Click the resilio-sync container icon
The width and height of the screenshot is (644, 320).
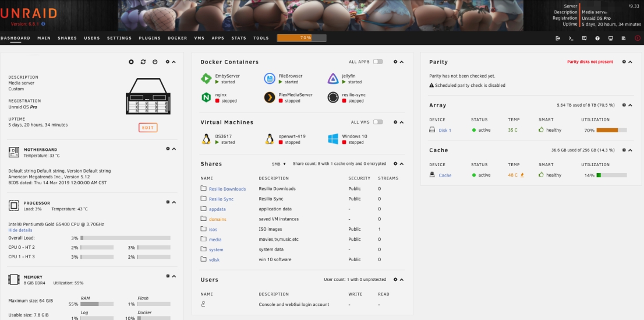pos(332,97)
